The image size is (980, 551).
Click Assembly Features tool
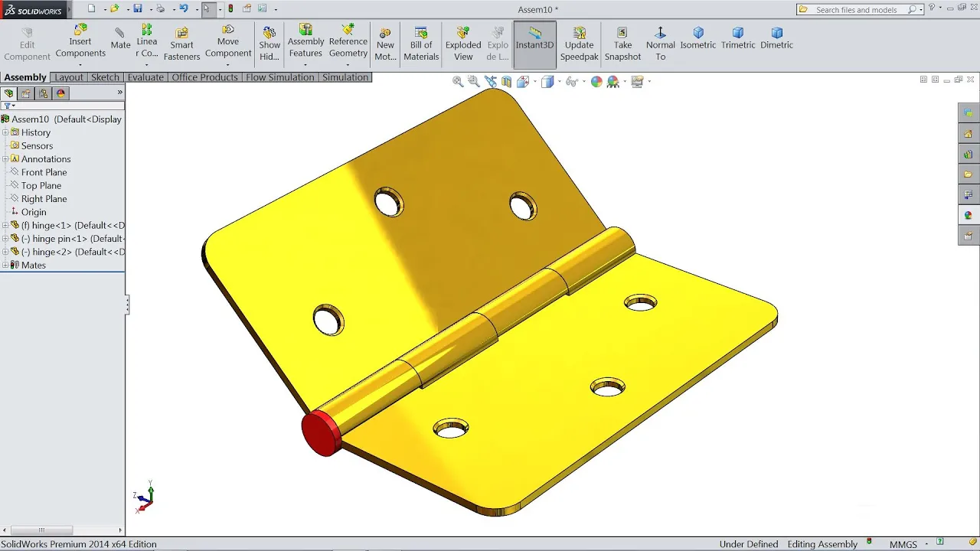pyautogui.click(x=305, y=41)
